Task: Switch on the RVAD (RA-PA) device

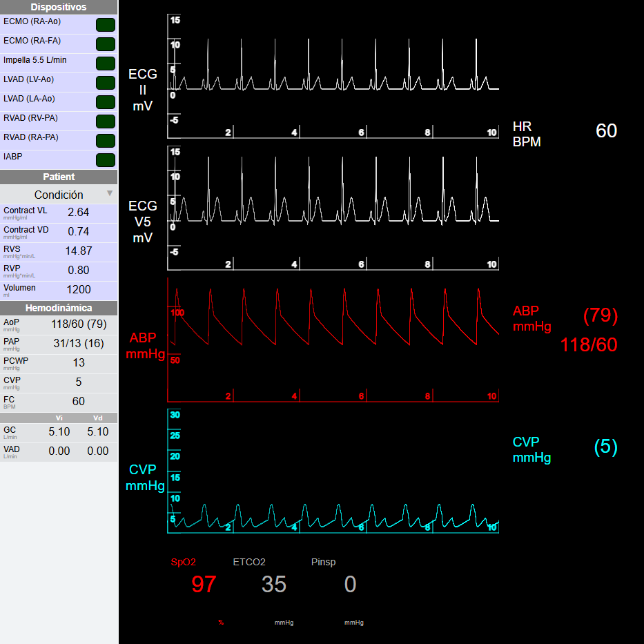Action: tap(106, 140)
